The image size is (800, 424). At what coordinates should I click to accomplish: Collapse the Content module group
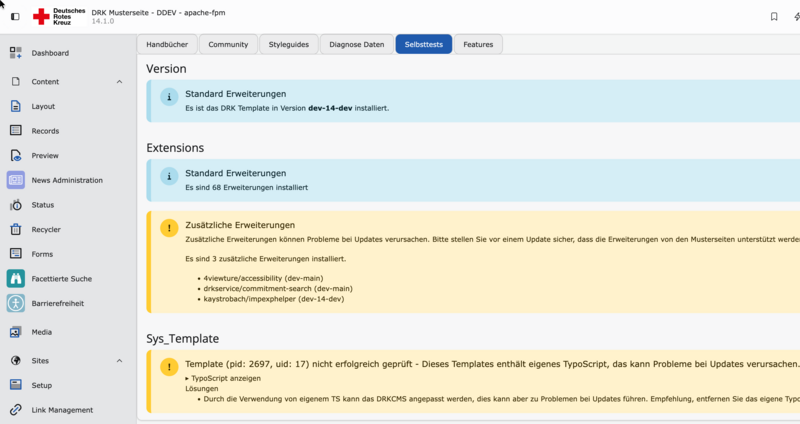pos(119,82)
